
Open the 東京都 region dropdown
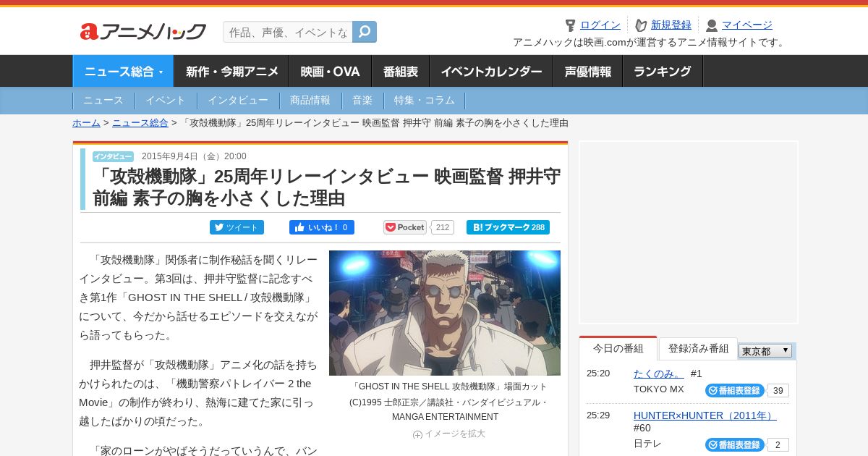[765, 351]
